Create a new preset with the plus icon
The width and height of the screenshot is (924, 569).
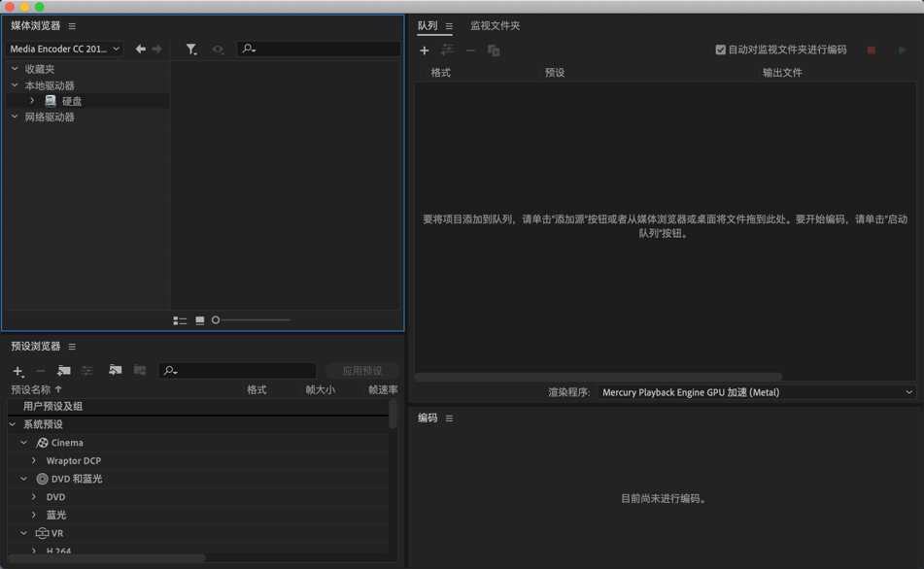tap(17, 371)
